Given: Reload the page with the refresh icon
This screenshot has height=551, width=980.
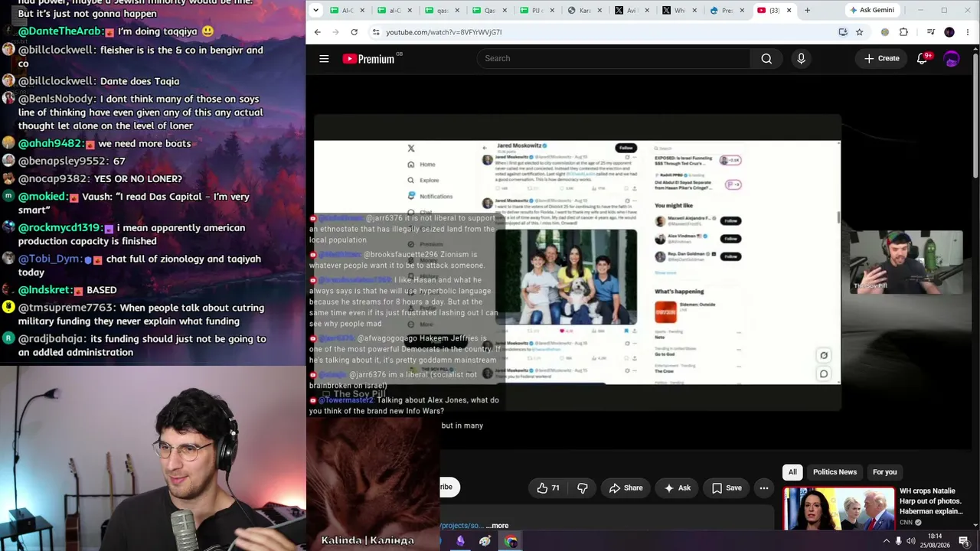Looking at the screenshot, I should click(x=354, y=32).
